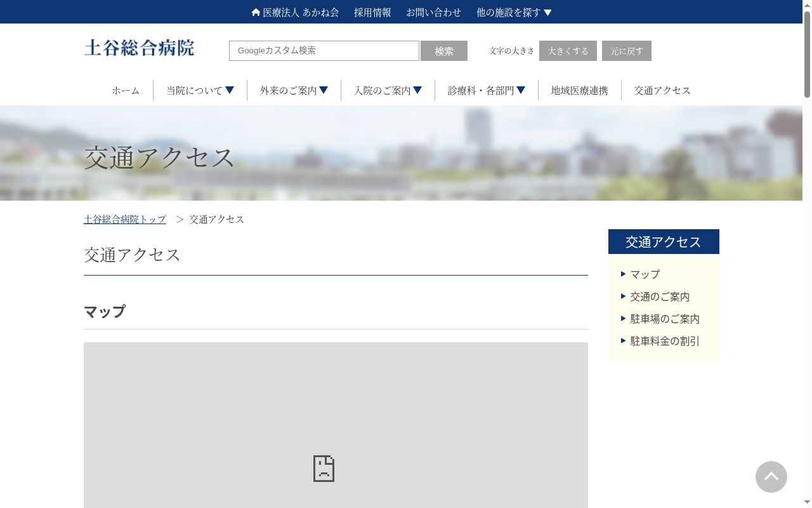Focus the Googleカスタム検索 search field
Image resolution: width=812 pixels, height=508 pixels.
point(324,51)
